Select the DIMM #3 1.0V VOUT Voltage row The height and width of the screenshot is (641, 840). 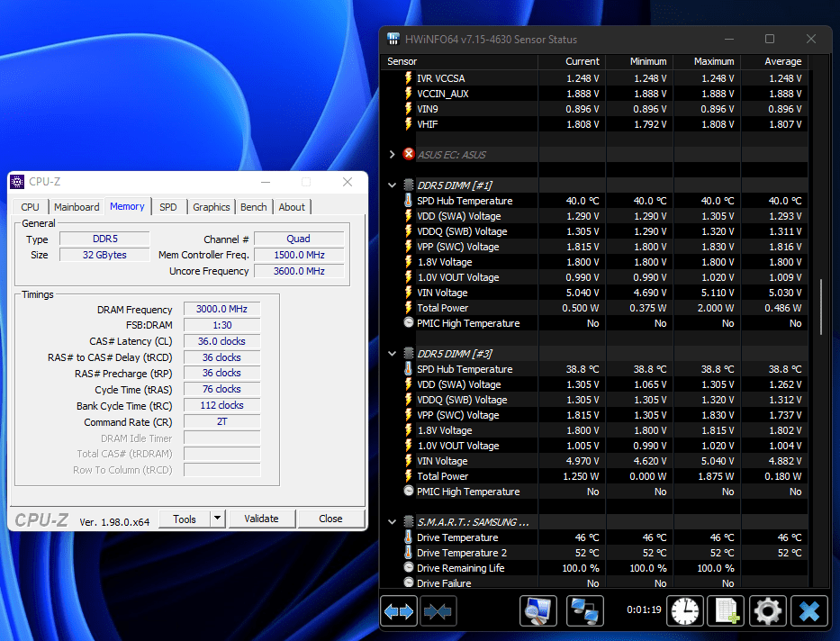pyautogui.click(x=594, y=446)
